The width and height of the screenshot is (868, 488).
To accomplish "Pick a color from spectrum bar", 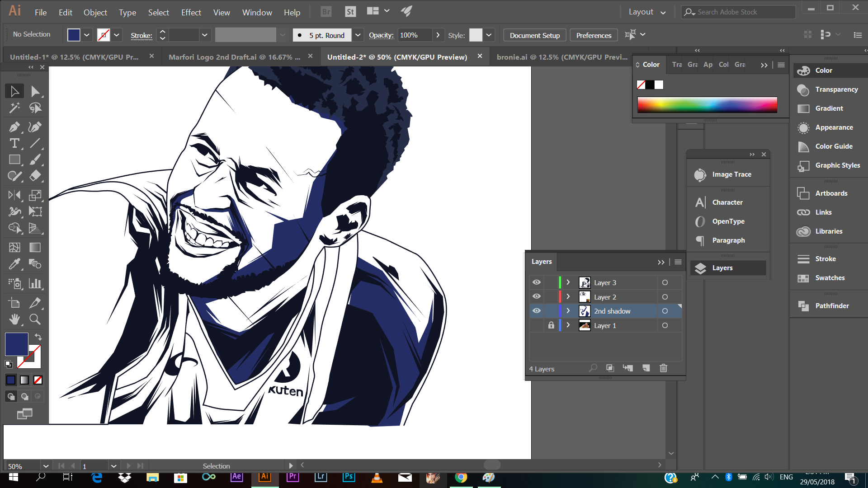I will coord(707,104).
